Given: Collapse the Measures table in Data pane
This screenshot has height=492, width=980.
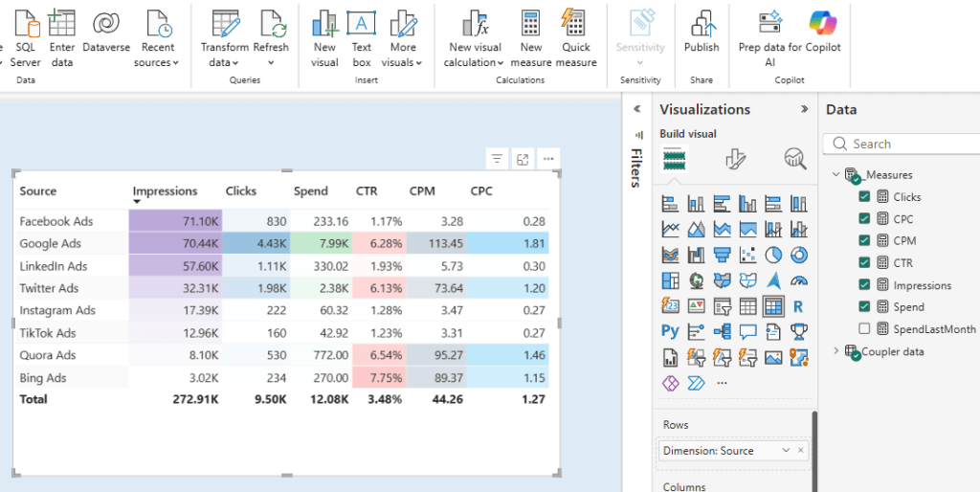Looking at the screenshot, I should (835, 174).
